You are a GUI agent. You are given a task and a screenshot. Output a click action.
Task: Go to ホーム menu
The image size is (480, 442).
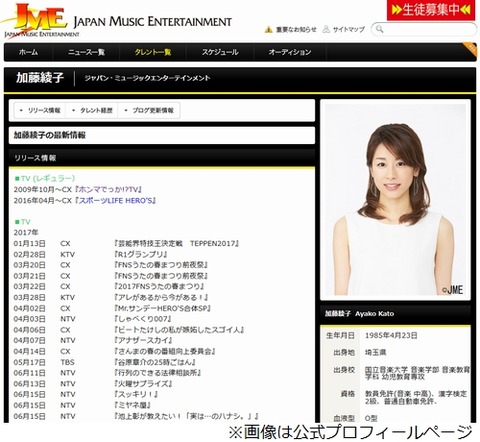pos(28,52)
